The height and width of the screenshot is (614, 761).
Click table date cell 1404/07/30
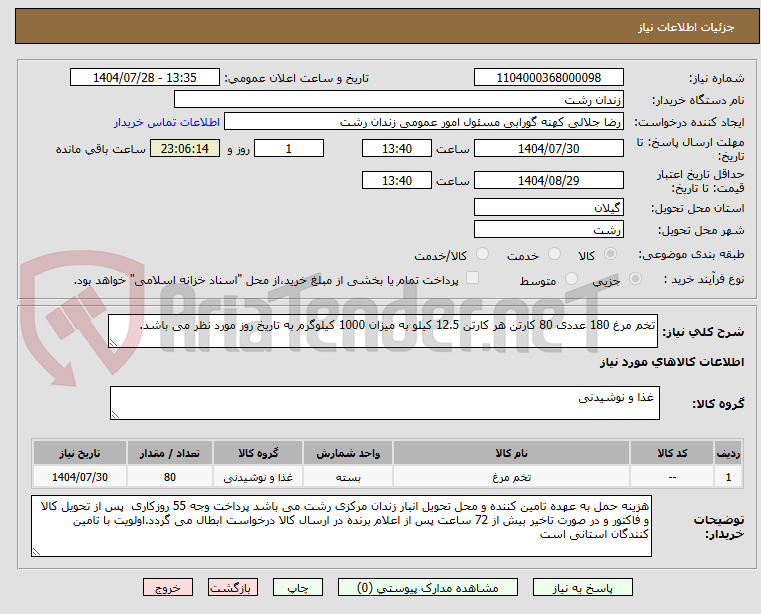[80, 477]
